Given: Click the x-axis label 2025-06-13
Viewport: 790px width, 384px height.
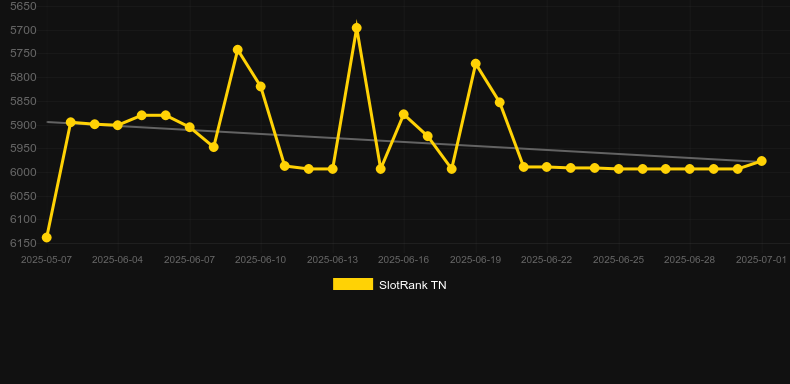Looking at the screenshot, I should pyautogui.click(x=332, y=260).
